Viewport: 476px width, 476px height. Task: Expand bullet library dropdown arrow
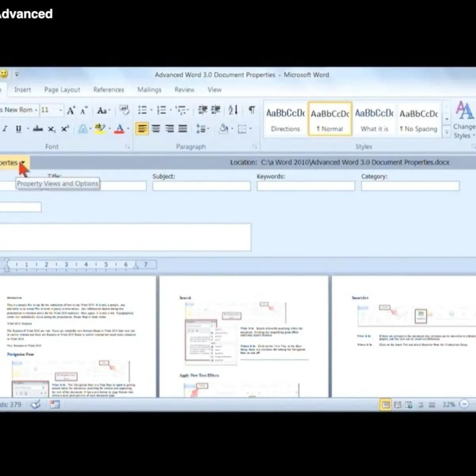tap(151, 110)
